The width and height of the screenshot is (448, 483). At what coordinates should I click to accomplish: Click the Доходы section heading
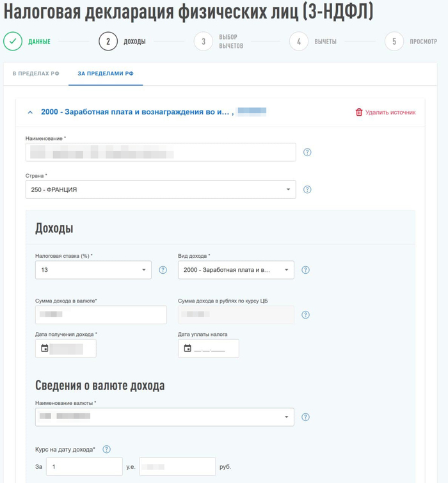pos(54,228)
